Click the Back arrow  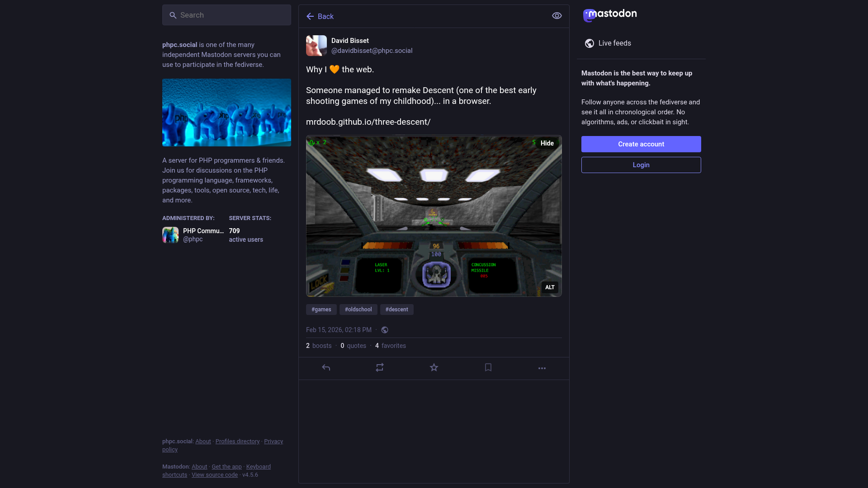[x=320, y=16]
